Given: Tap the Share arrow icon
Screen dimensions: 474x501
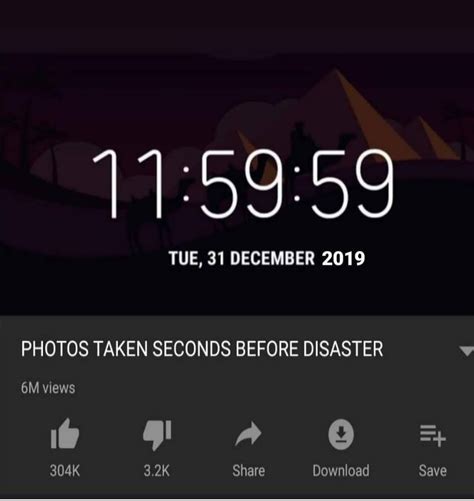Looking at the screenshot, I should coord(248,434).
